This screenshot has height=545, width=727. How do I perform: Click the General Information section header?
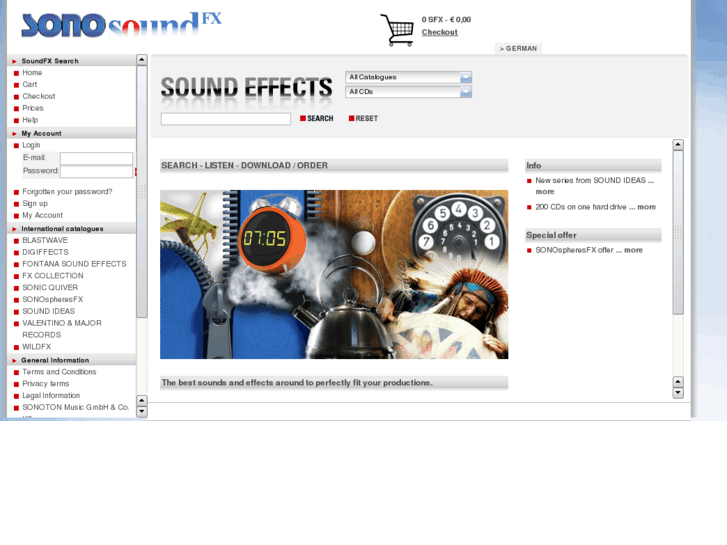(71, 360)
